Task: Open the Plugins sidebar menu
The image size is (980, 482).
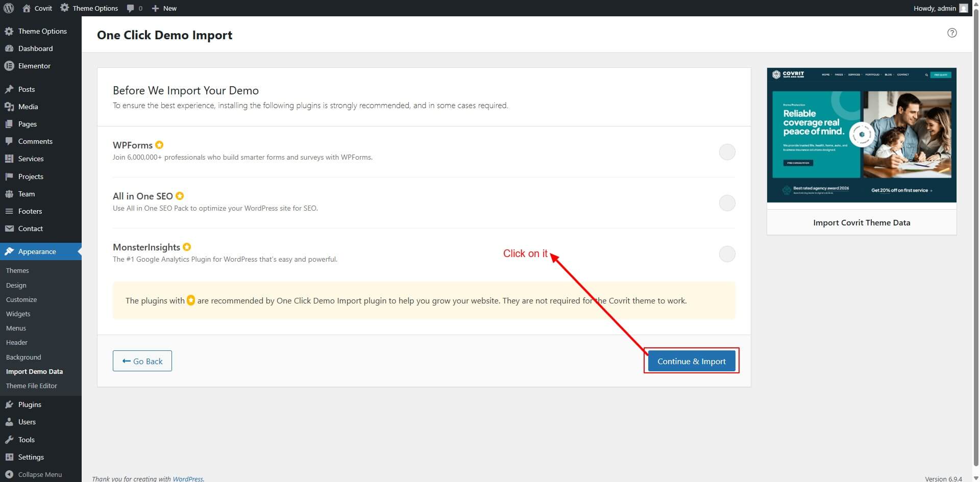Action: pos(30,404)
